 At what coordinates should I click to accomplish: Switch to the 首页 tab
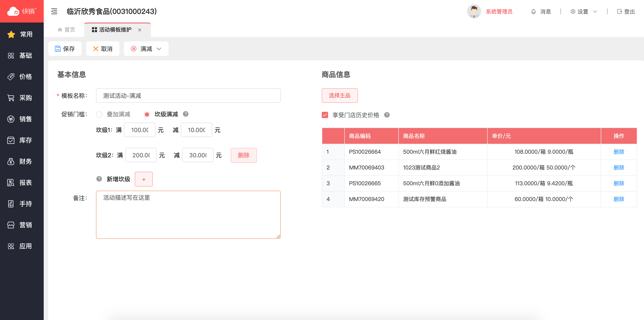point(66,30)
